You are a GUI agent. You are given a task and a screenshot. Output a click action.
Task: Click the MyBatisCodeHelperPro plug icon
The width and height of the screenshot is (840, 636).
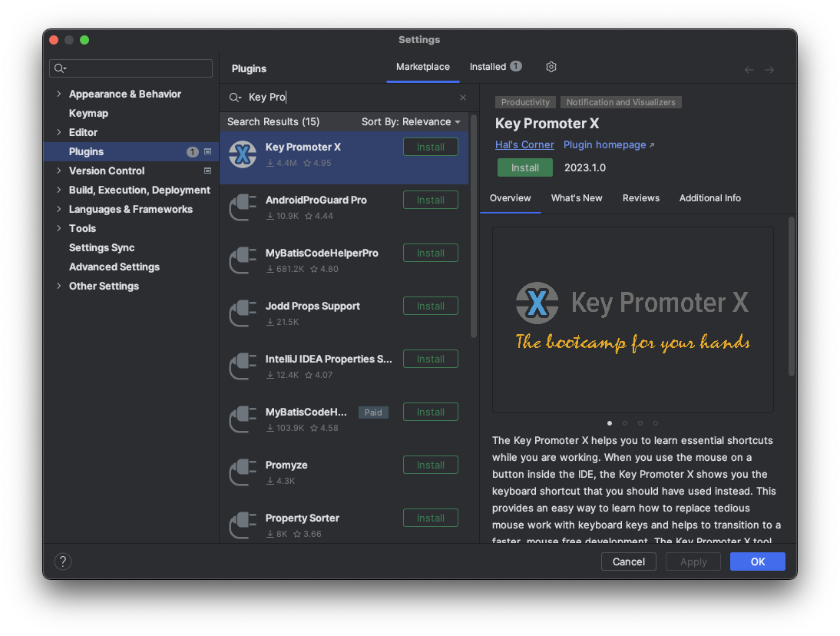point(243,260)
